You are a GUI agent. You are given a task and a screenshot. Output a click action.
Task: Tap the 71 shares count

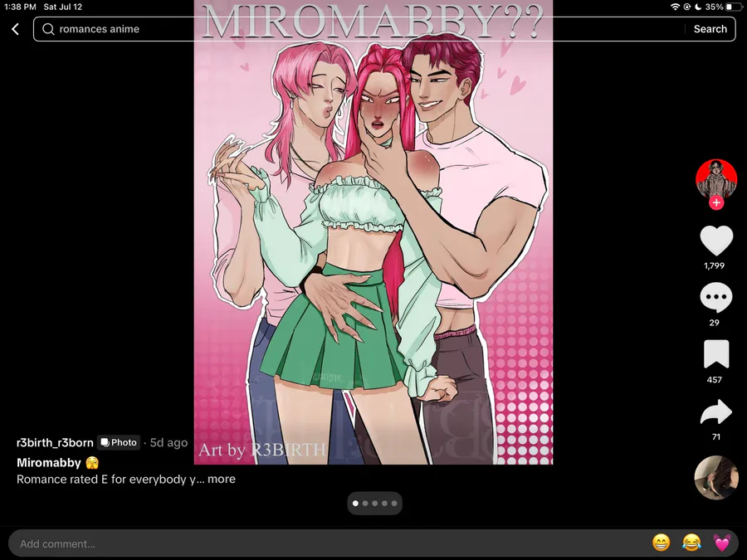pos(716,437)
